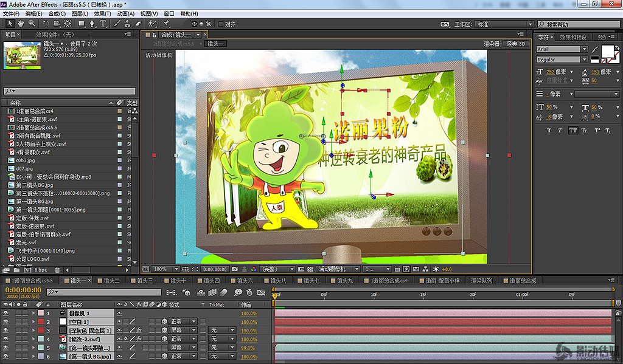Viewport: 623px width, 364px height.
Task: Pick the Pen tool
Action: click(x=91, y=24)
